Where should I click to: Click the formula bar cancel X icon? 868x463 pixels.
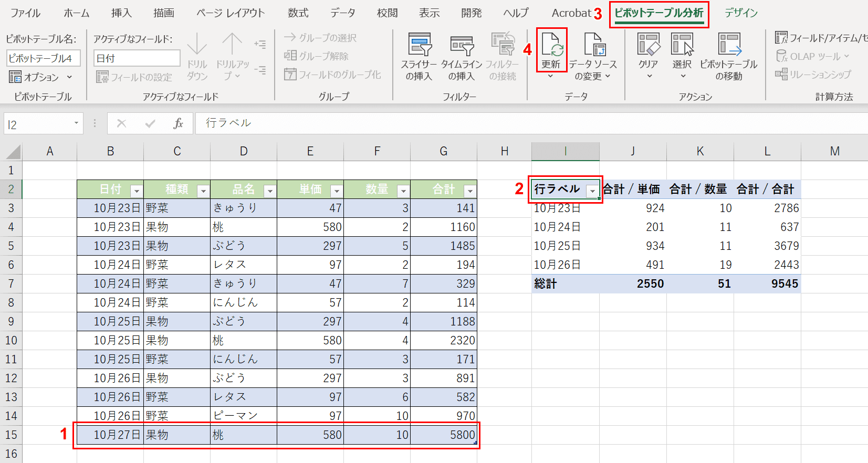[x=121, y=123]
